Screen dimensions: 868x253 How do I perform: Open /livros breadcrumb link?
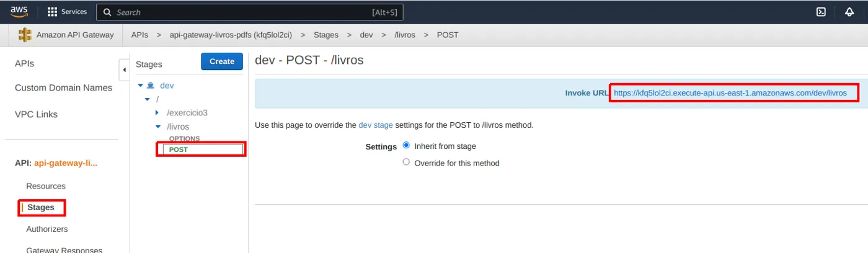pos(405,35)
